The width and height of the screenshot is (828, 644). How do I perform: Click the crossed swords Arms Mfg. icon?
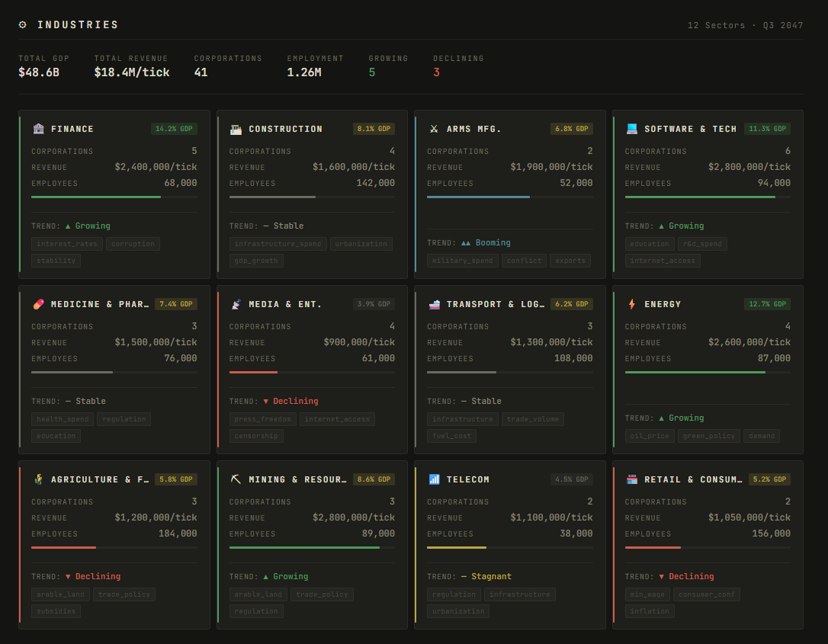tap(434, 129)
